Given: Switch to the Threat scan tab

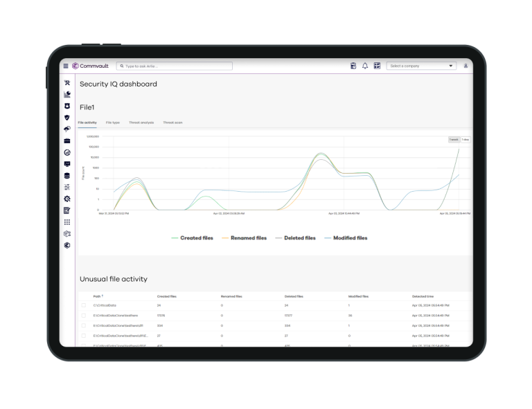Looking at the screenshot, I should coord(172,122).
